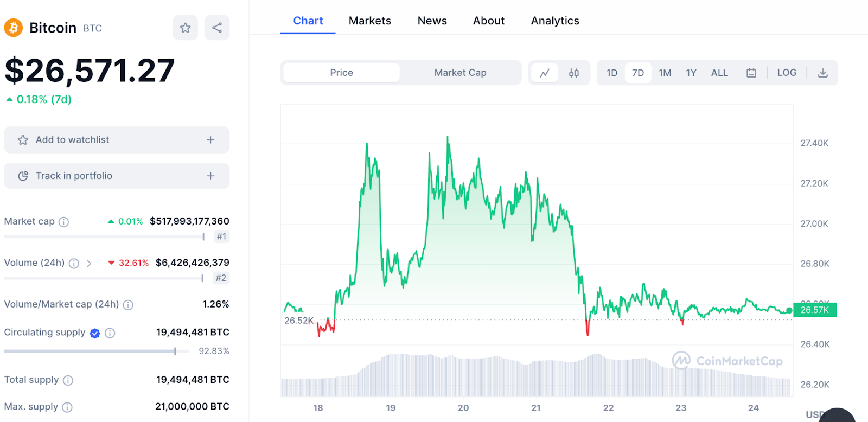Expand Volume (24h) details chevron

click(x=89, y=264)
